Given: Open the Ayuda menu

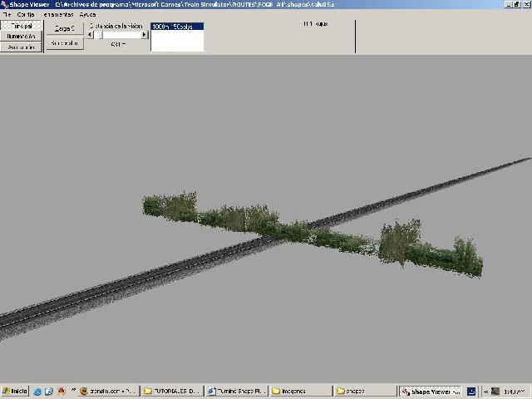Looking at the screenshot, I should tap(88, 14).
